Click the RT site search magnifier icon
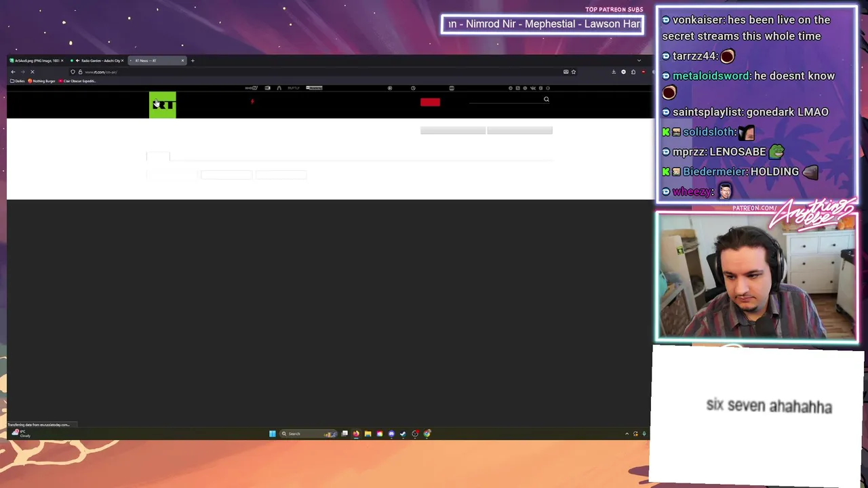This screenshot has width=868, height=488. click(546, 99)
